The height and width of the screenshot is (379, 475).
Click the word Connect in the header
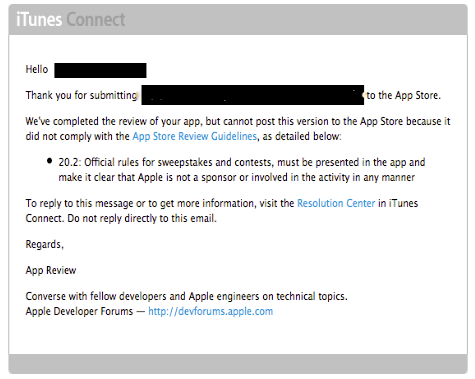(96, 19)
